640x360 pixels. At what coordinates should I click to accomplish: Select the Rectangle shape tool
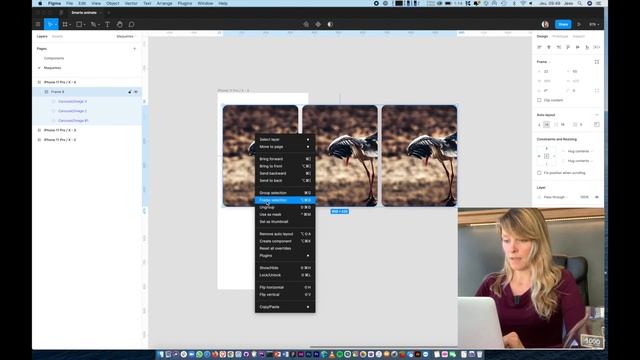79,24
